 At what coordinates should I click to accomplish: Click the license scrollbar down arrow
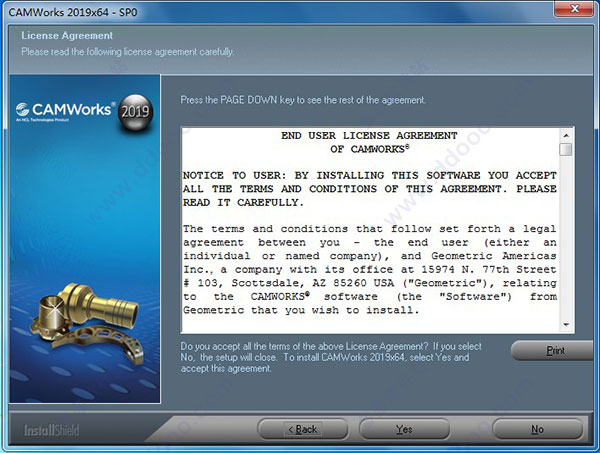coord(566,325)
